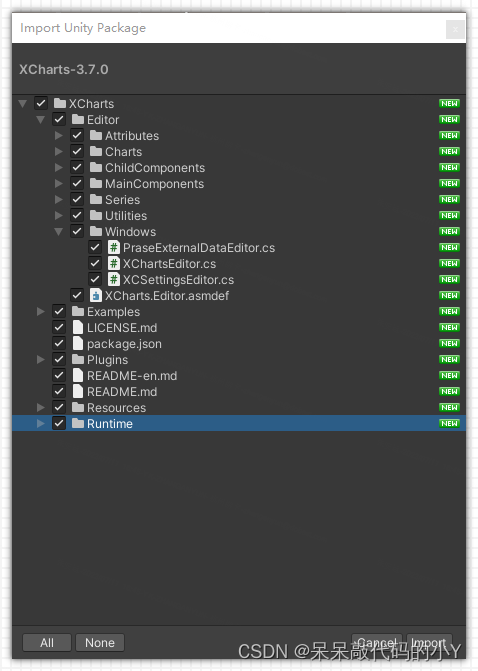Screen dimensions: 478x671
Task: Click the script icon beside XCSettingsEditor.cs
Action: [x=113, y=279]
